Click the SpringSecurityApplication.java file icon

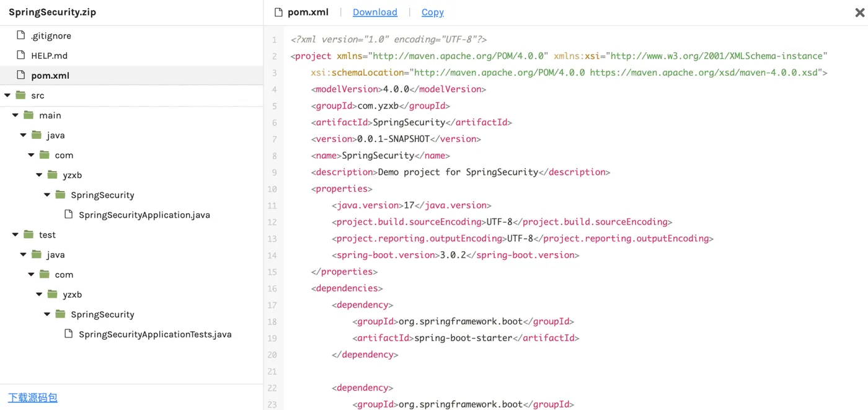click(x=68, y=215)
